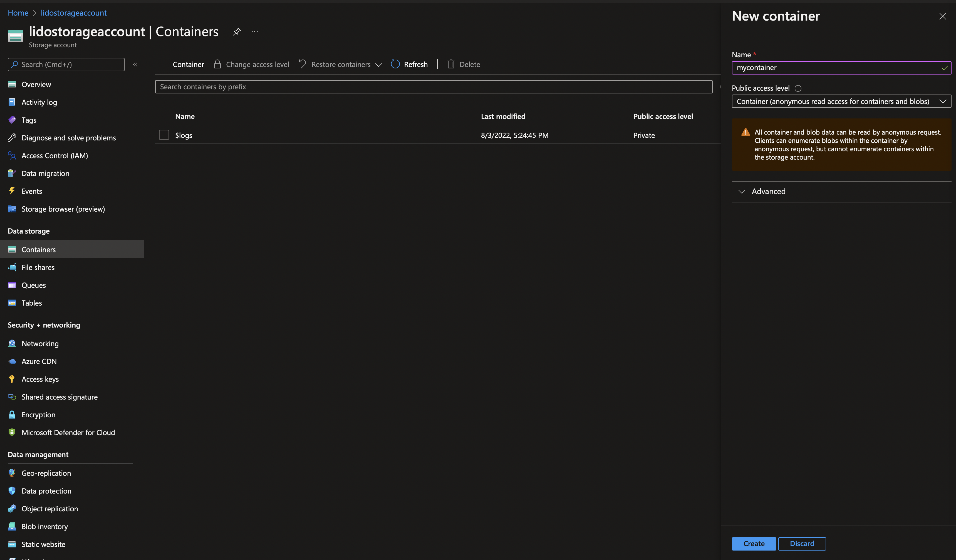
Task: Click the lidostorageaccount breadcrumb link
Action: (74, 13)
